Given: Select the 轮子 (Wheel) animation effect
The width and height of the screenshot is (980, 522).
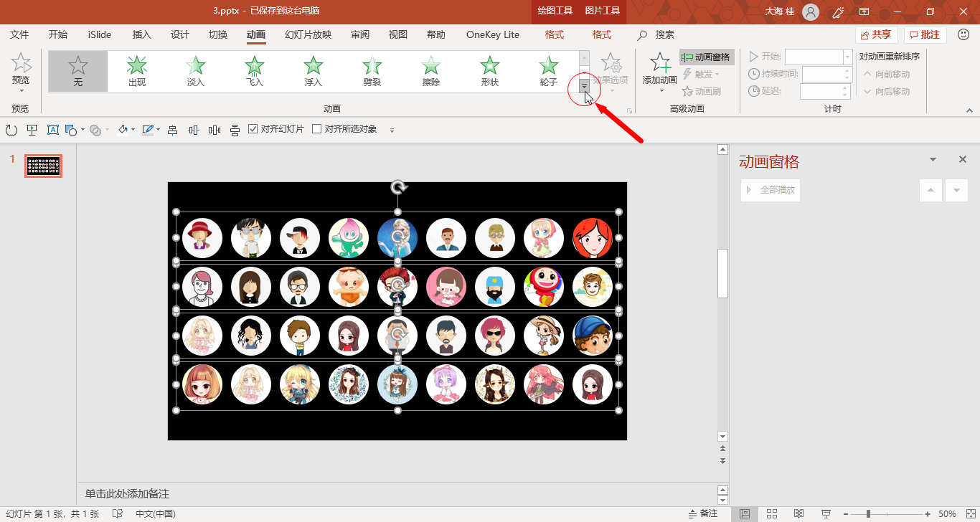Looking at the screenshot, I should 548,72.
